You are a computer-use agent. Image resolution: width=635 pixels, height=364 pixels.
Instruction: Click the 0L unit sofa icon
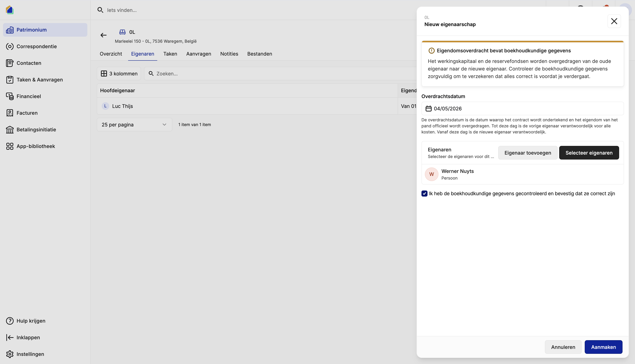(122, 32)
